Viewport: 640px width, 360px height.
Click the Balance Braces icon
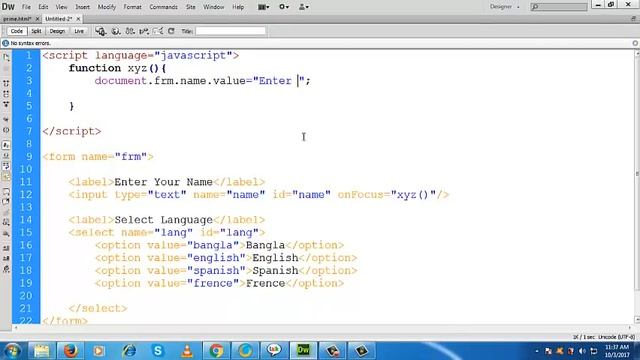[x=6, y=130]
